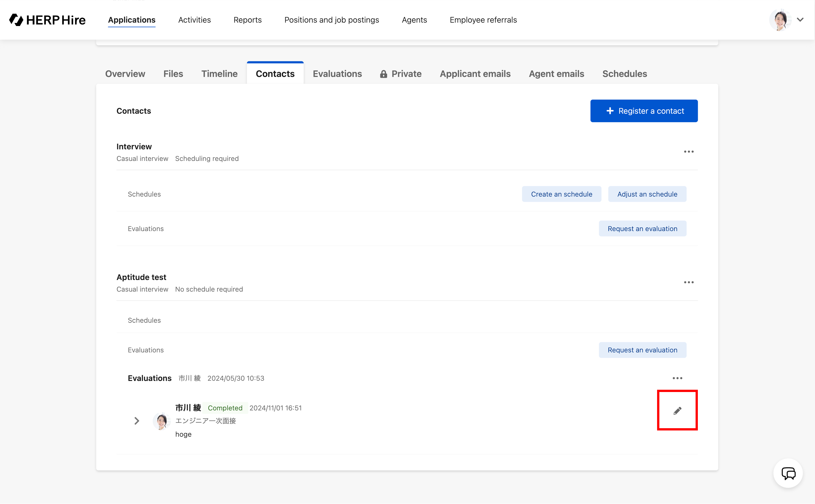Switch to the Private tab
The image size is (815, 504).
coord(401,74)
